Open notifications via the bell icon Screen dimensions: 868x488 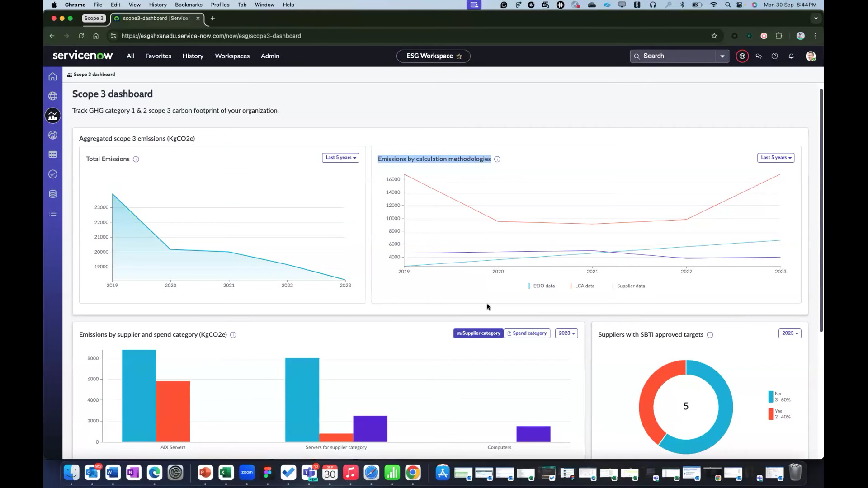tap(791, 56)
